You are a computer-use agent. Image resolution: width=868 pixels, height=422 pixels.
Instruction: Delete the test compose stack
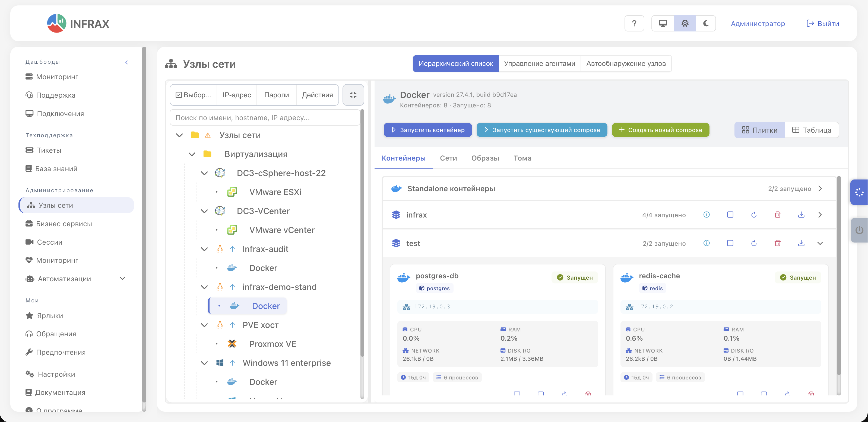(777, 243)
